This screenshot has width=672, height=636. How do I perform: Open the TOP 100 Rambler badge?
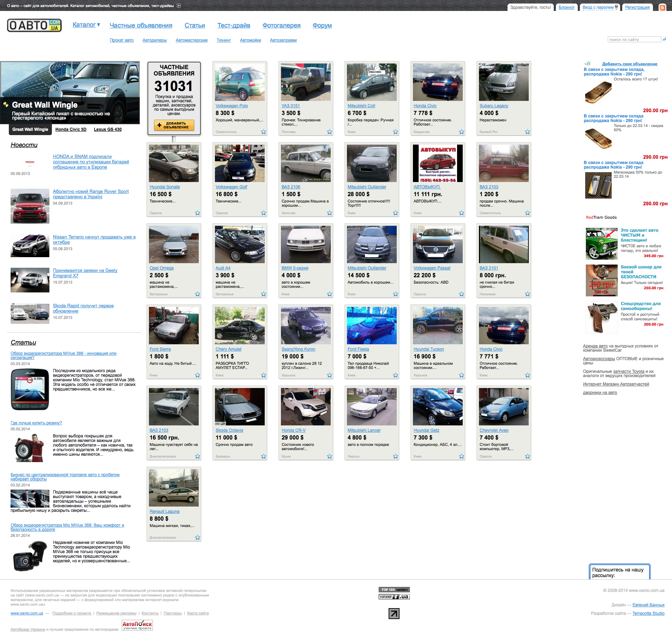click(394, 589)
